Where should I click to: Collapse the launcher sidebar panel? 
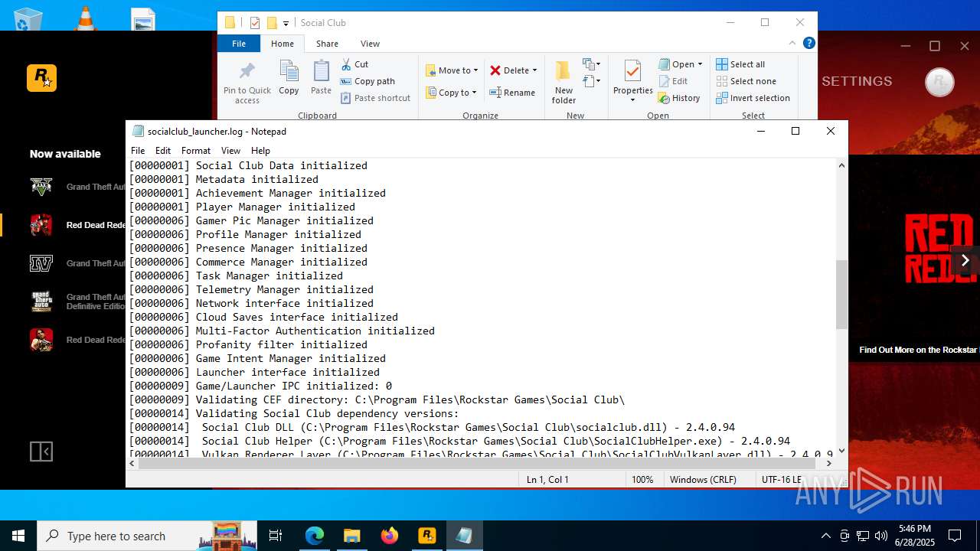(x=41, y=452)
